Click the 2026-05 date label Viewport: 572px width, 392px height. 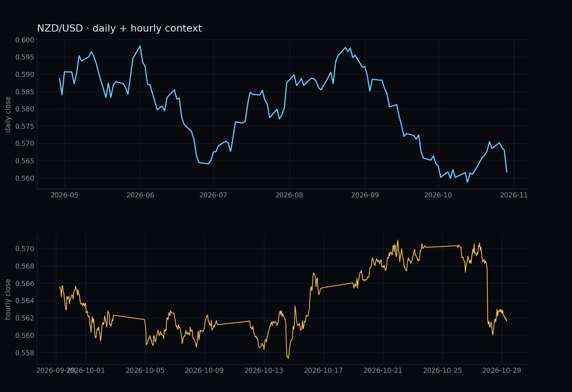click(64, 195)
